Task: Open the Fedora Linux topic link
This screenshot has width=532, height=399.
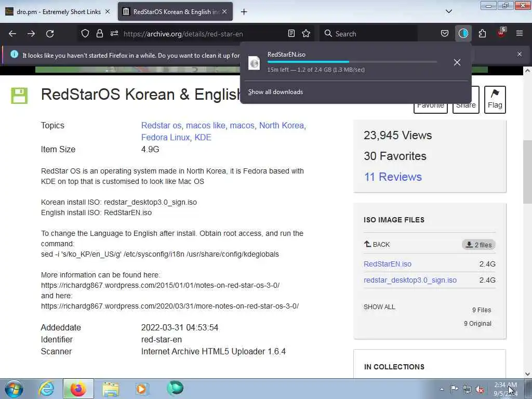Action: tap(165, 137)
